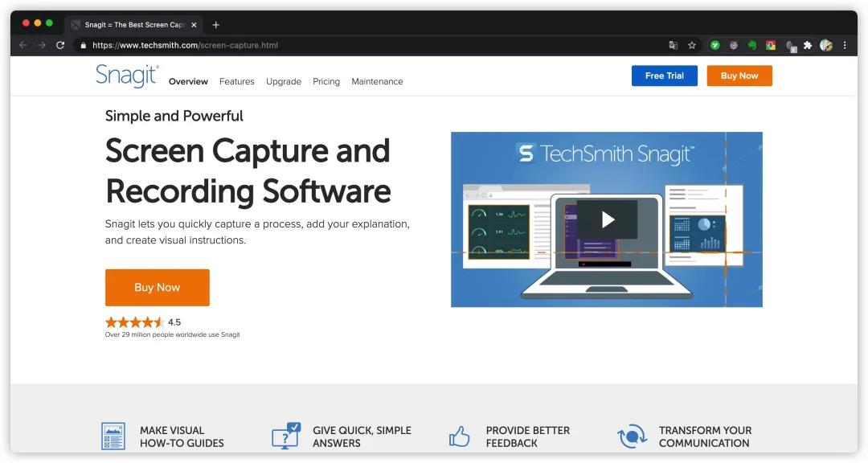Open the Chrome profile avatar
Viewport: 868px width, 463px height.
[826, 45]
